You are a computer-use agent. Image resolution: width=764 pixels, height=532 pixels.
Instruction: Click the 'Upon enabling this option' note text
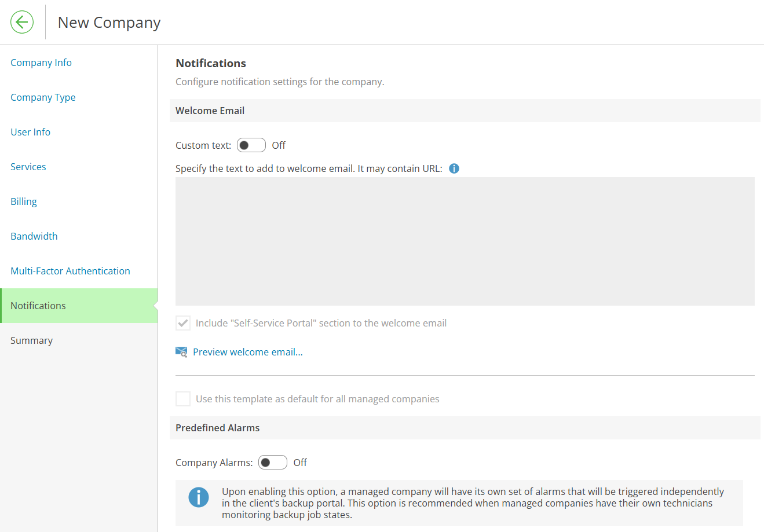473,503
